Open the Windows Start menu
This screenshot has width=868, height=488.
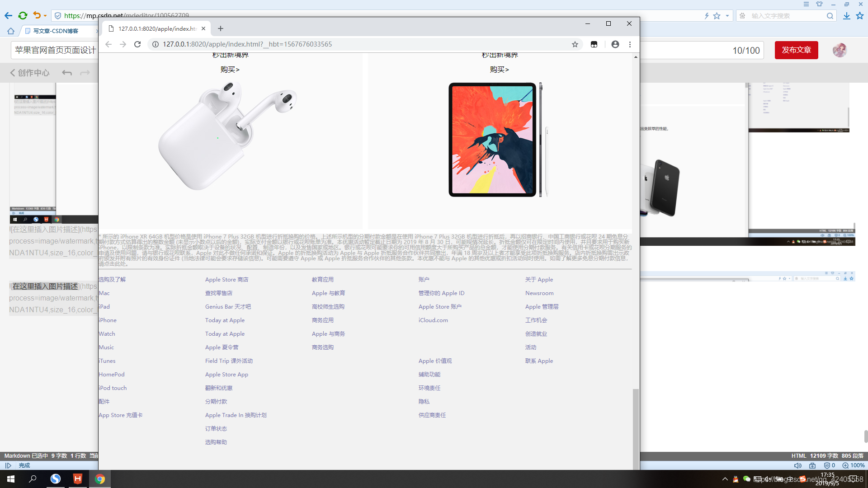click(x=11, y=479)
